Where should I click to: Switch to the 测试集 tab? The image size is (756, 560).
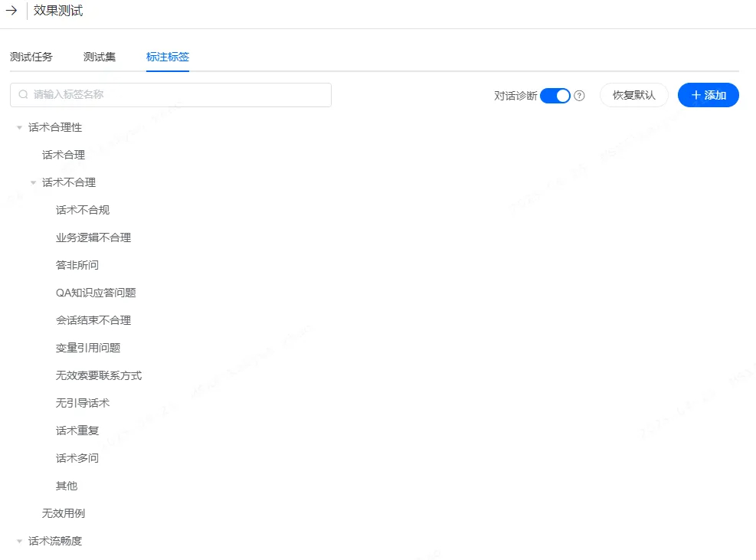coord(98,56)
